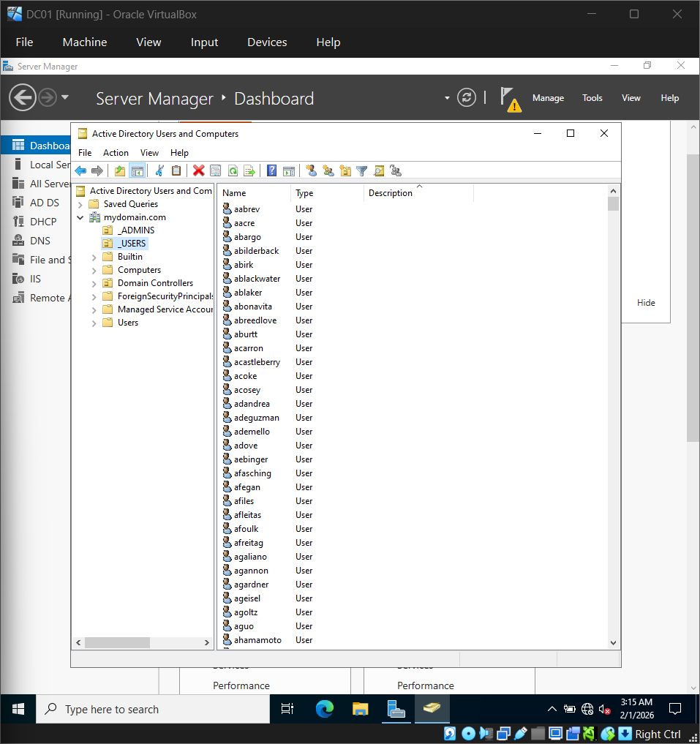Toggle Show/Hide Action Pane toolbar icon

288,170
